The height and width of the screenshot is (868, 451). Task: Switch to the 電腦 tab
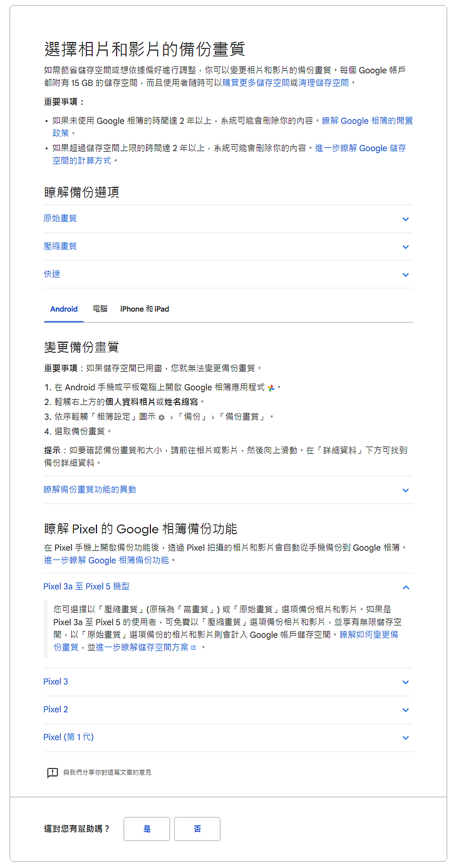[x=100, y=309]
